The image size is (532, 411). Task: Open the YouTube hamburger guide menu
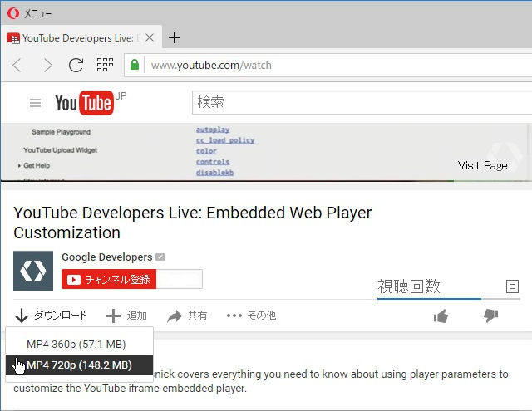click(x=35, y=103)
